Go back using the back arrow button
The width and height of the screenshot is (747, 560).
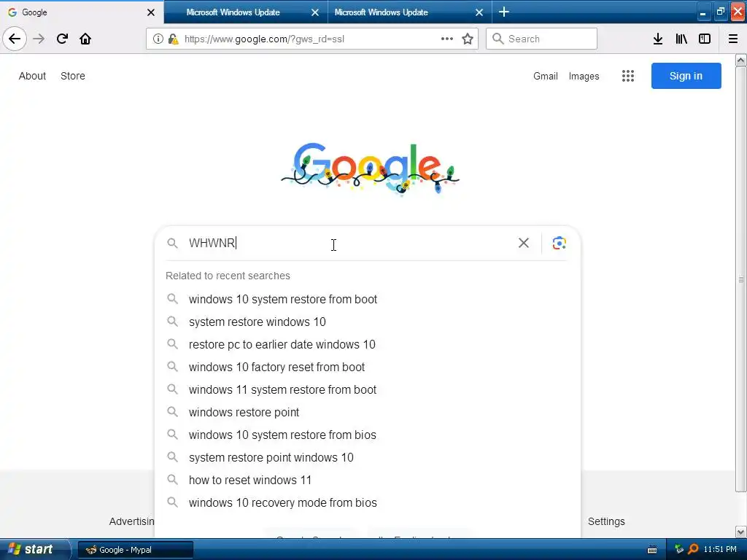pyautogui.click(x=15, y=39)
